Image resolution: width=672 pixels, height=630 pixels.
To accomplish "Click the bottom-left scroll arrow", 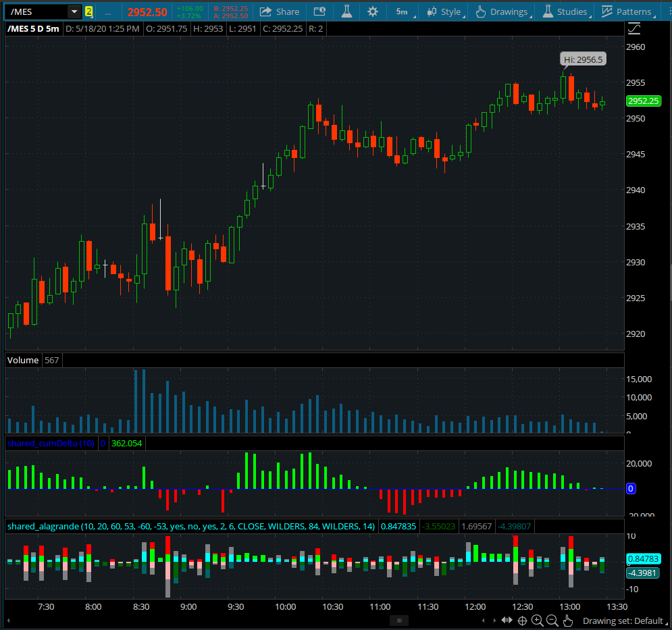I will [x=9, y=620].
